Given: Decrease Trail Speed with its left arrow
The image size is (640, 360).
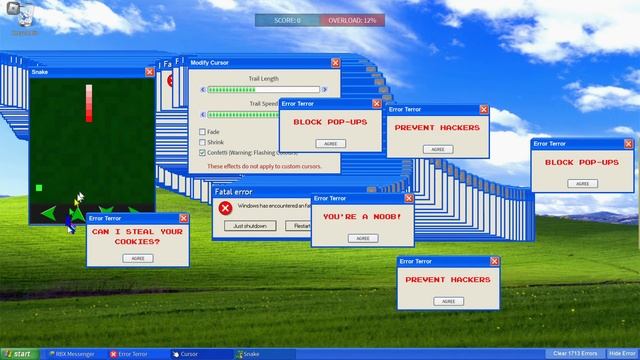Looking at the screenshot, I should pos(203,115).
